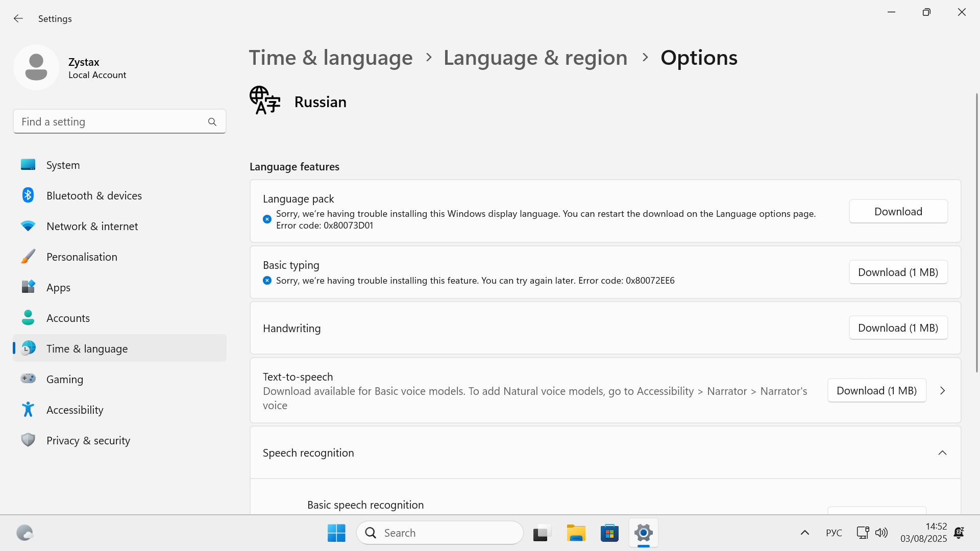
Task: Click the search magnifier in Find a setting
Action: coord(212,122)
